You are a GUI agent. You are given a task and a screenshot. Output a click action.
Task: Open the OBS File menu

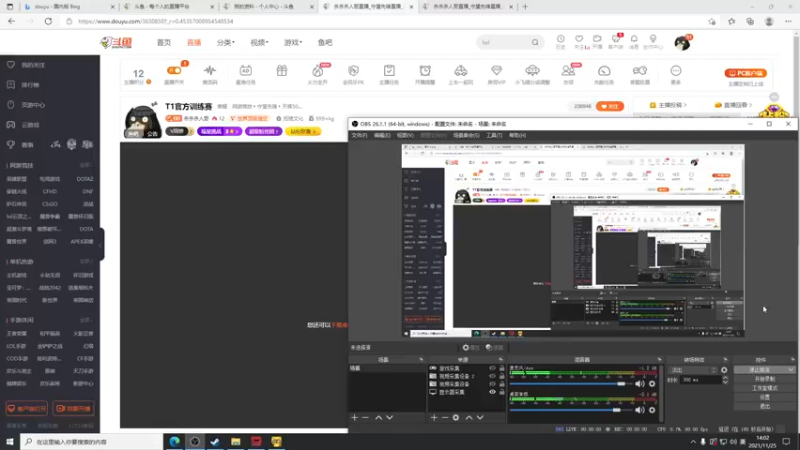pyautogui.click(x=359, y=135)
